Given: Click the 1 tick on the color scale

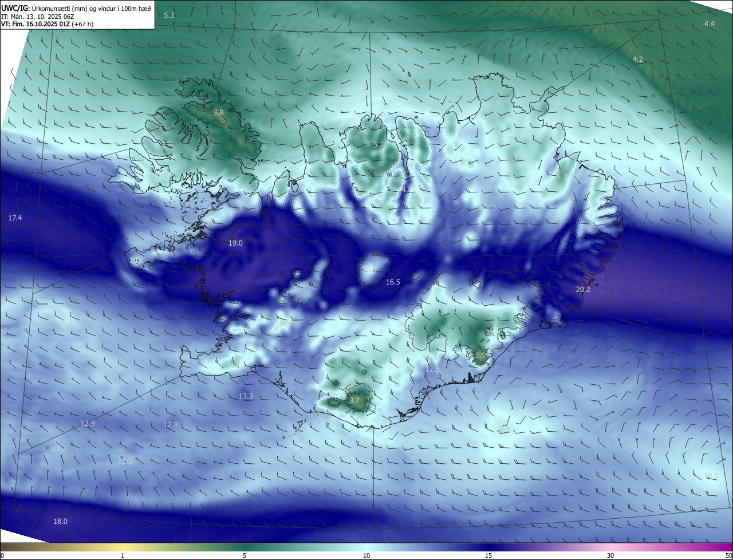Looking at the screenshot, I should pos(123,556).
